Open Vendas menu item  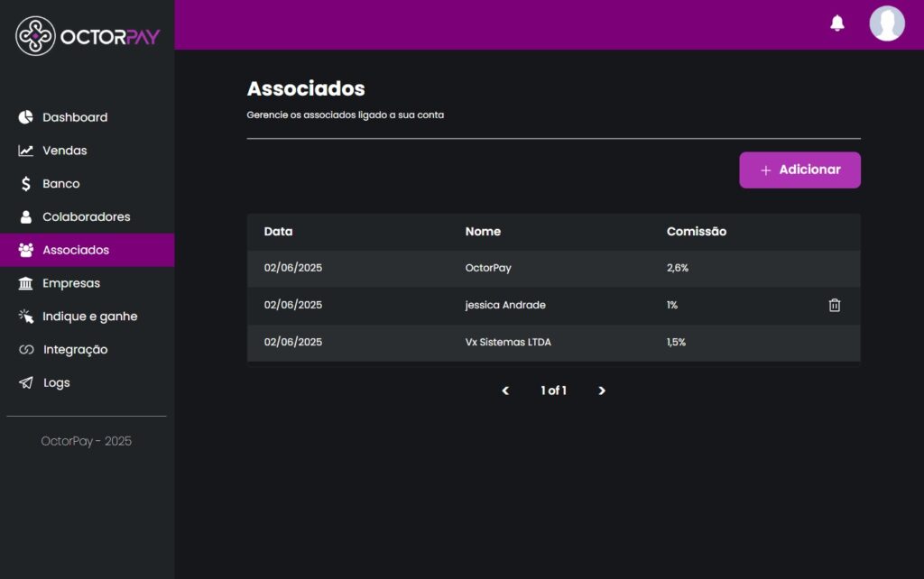point(88,151)
